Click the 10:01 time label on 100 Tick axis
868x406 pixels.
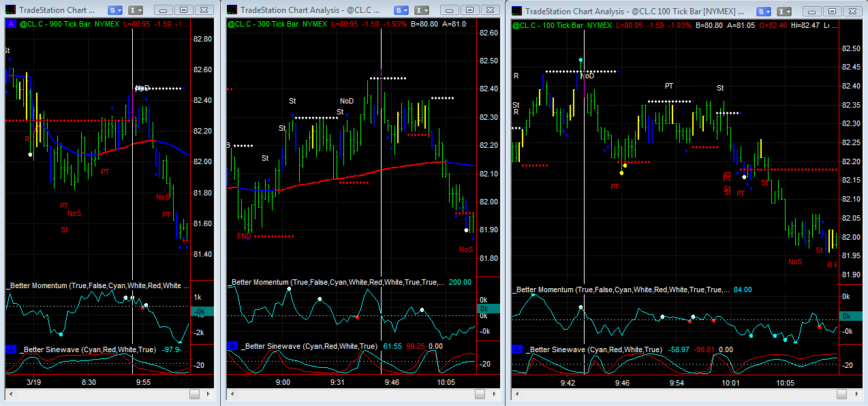[x=731, y=382]
